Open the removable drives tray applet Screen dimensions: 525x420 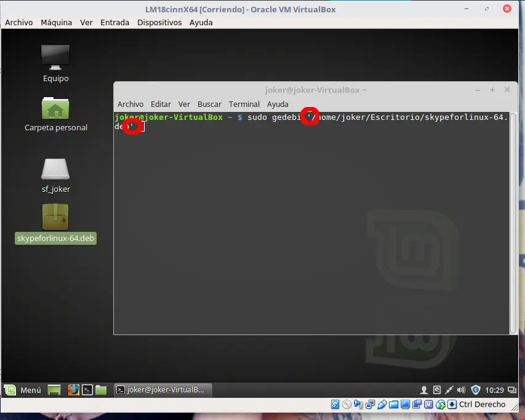(436, 390)
